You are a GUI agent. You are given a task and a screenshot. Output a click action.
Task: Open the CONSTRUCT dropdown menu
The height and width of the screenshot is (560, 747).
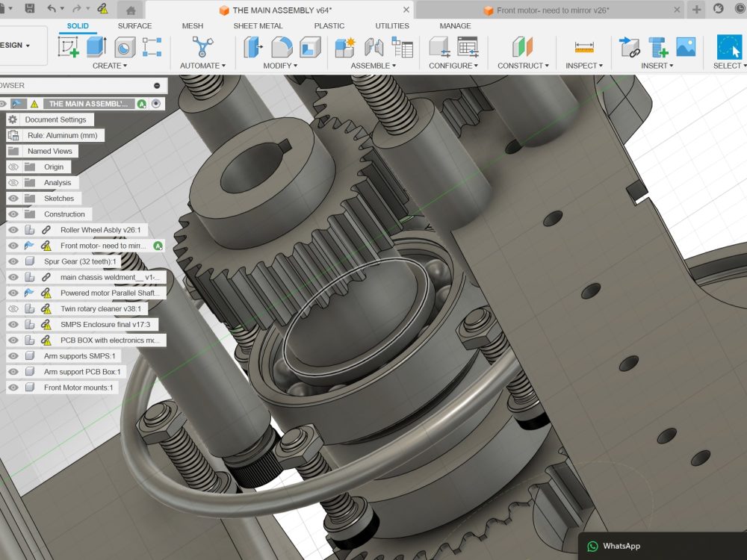pos(523,66)
